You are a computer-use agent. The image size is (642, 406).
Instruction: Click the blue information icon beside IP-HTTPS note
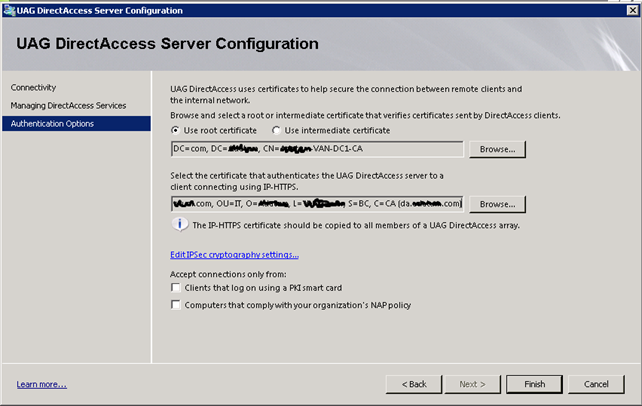[179, 224]
